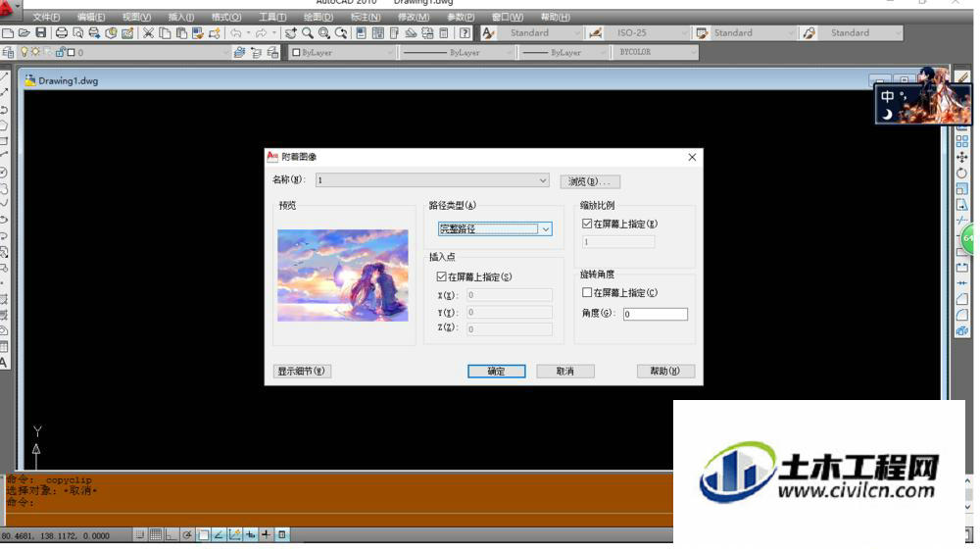This screenshot has width=980, height=551.
Task: Toggle Dynamic UCS in status bar
Action: (x=234, y=534)
